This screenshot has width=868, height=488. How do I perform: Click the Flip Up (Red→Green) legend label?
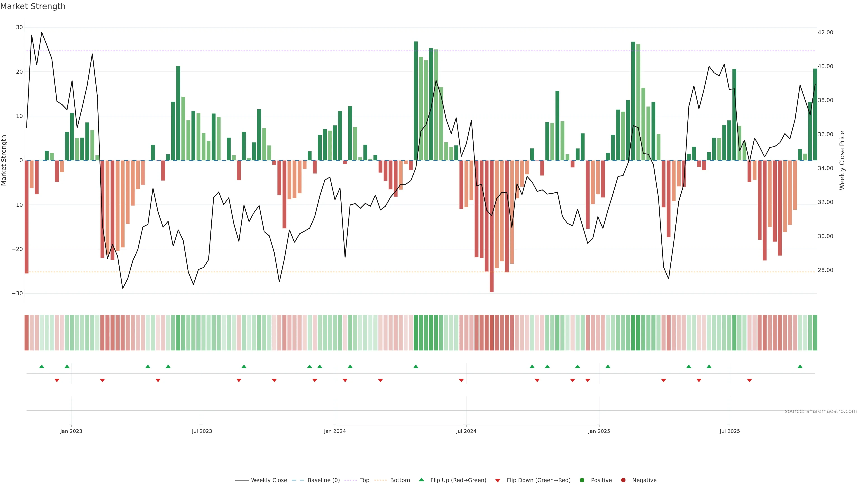point(458,480)
